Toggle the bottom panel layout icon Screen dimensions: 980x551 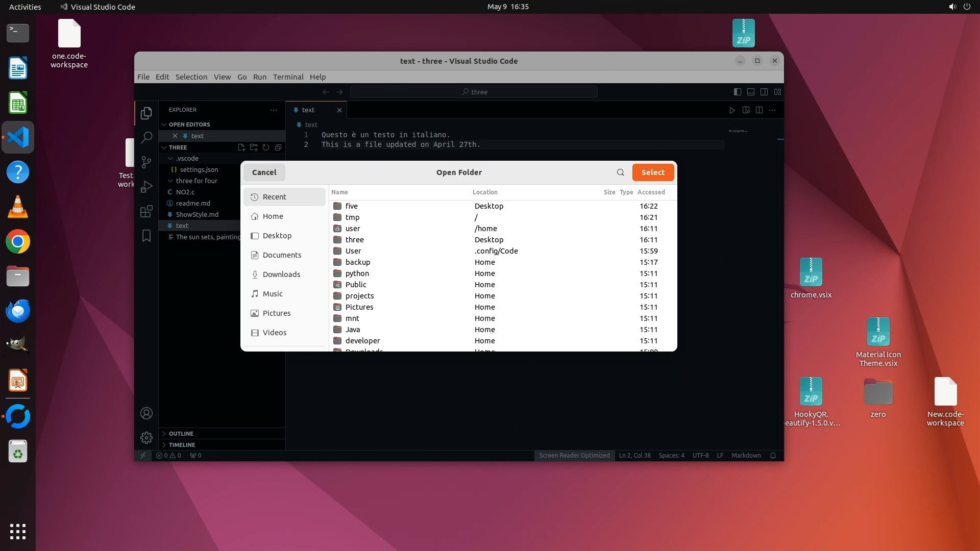pos(750,92)
